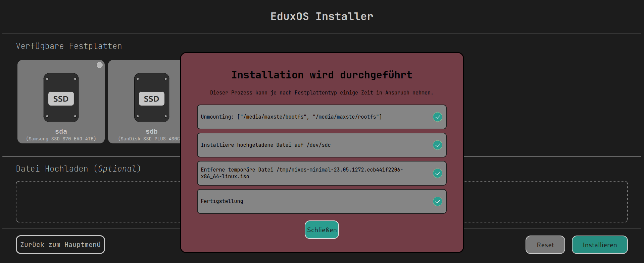
Task: Select the "Installiere hochgeladene Datei" step text
Action: 265,145
